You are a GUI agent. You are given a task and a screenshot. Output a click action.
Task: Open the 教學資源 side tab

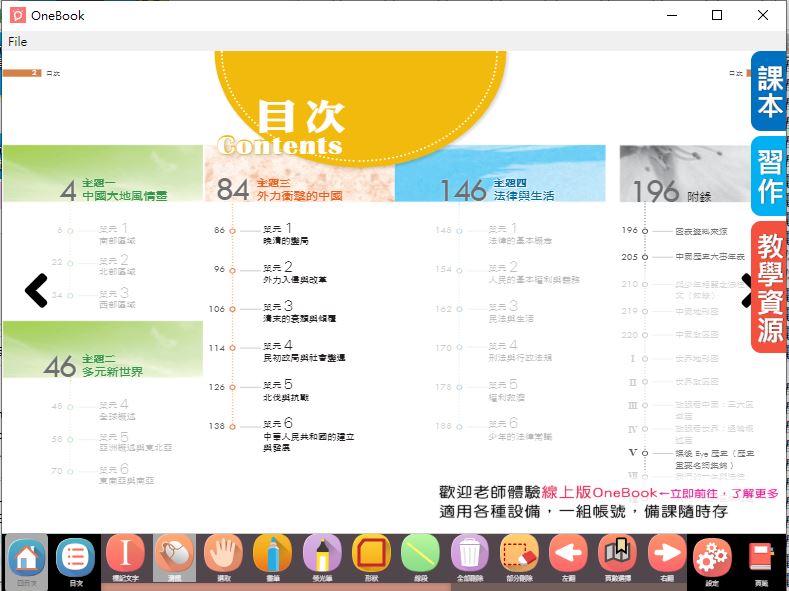pos(769,287)
